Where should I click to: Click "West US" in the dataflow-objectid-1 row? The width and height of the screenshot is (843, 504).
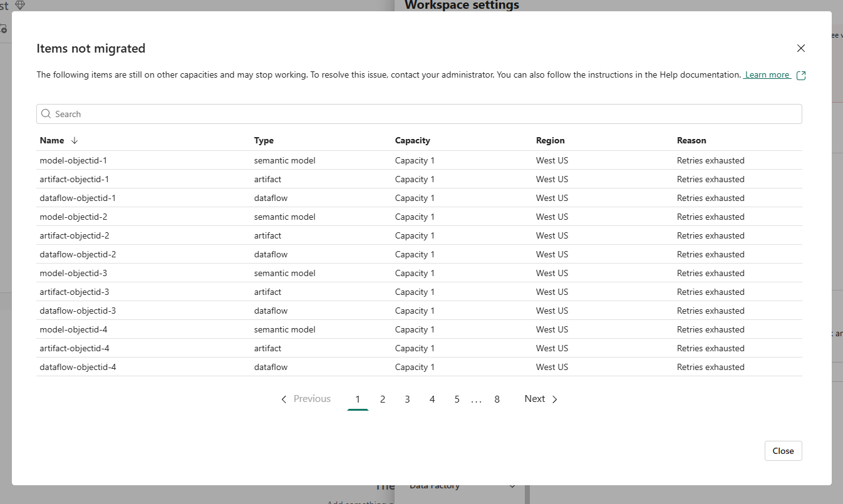point(552,198)
